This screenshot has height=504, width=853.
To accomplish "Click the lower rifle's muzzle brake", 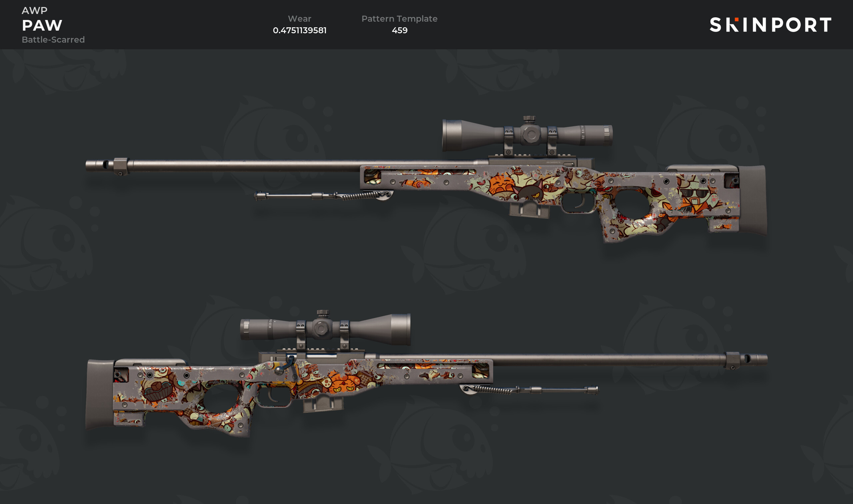I will click(746, 360).
